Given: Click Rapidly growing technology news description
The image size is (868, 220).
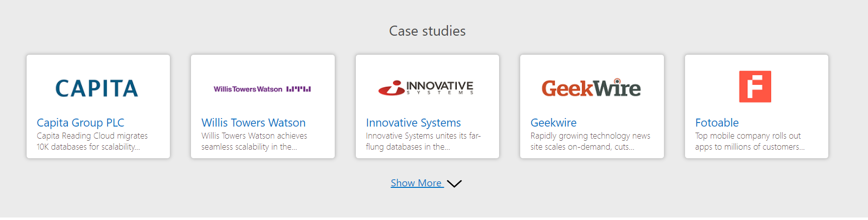Looking at the screenshot, I should pyautogui.click(x=590, y=141).
